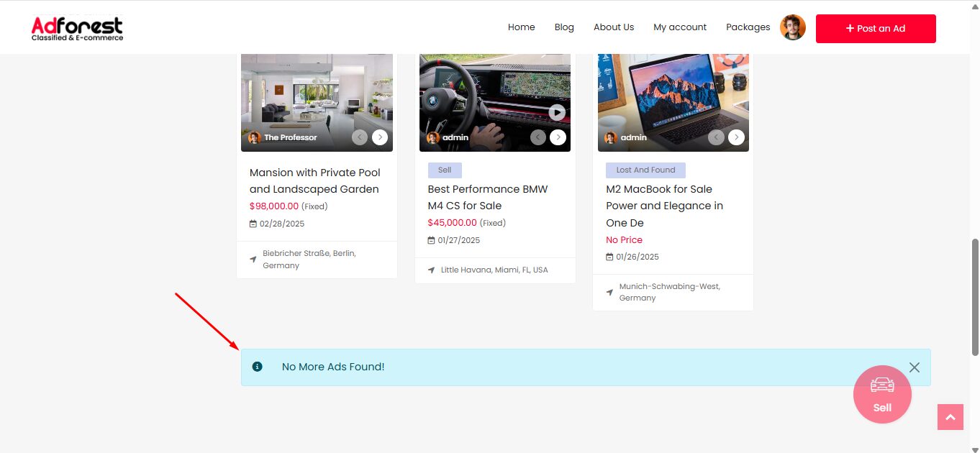Image resolution: width=980 pixels, height=453 pixels.
Task: Click previous image arrow on Mansion ad
Action: (x=360, y=137)
